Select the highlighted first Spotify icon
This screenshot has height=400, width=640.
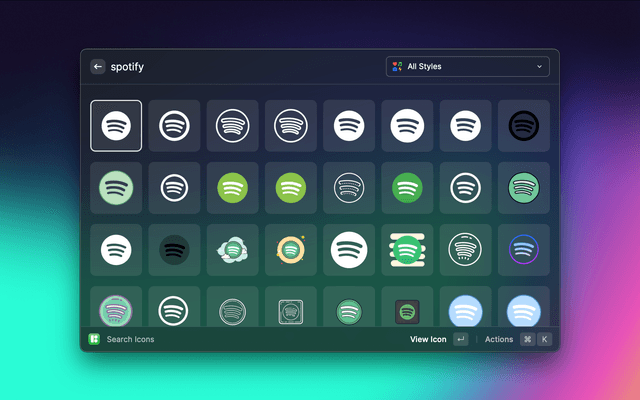[x=116, y=126]
